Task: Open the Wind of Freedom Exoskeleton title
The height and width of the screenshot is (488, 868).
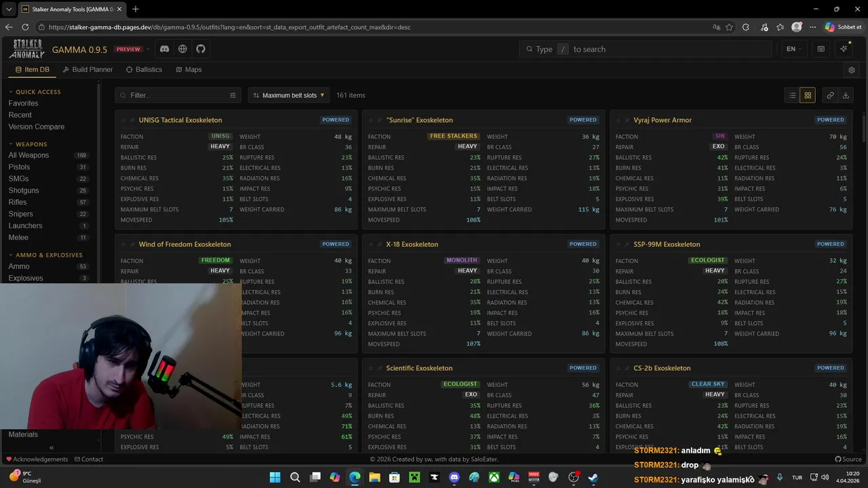Action: (x=184, y=244)
